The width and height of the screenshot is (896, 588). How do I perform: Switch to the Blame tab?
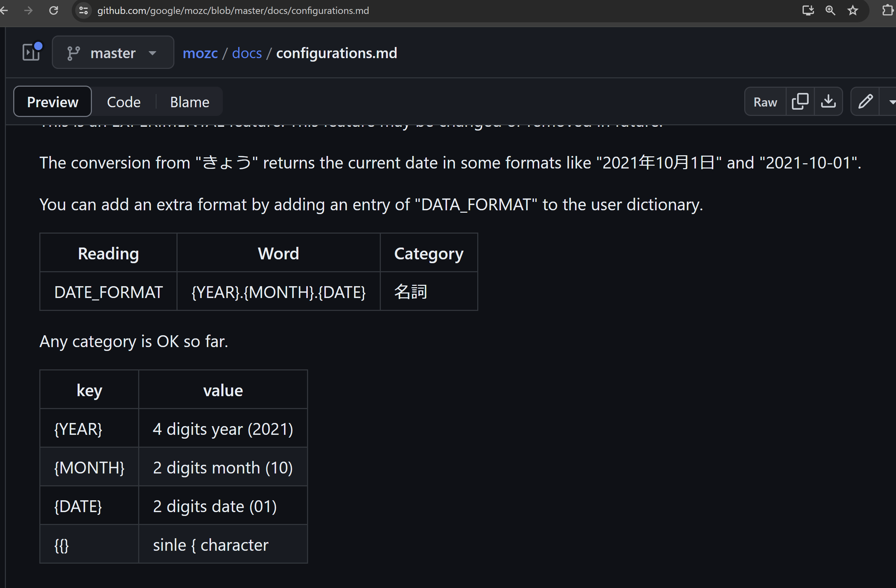189,102
